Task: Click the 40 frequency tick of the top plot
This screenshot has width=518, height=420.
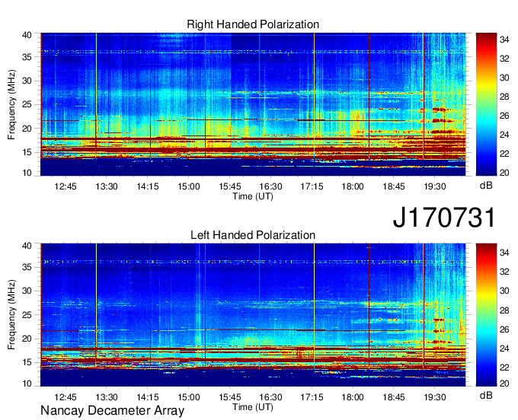Action: [27, 35]
